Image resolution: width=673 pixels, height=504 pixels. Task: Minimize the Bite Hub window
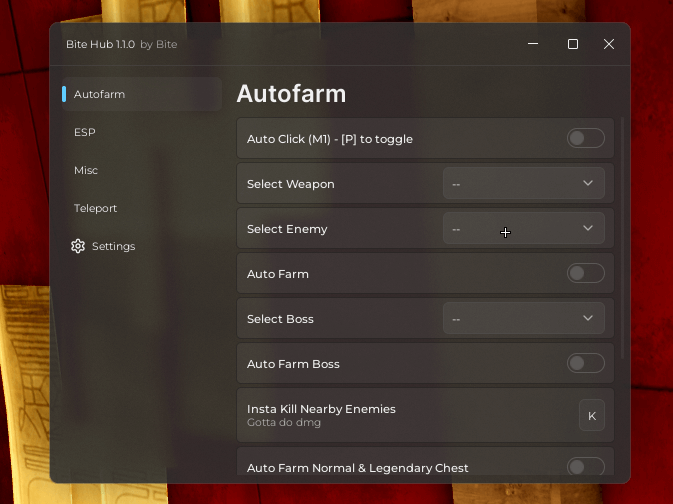[533, 44]
